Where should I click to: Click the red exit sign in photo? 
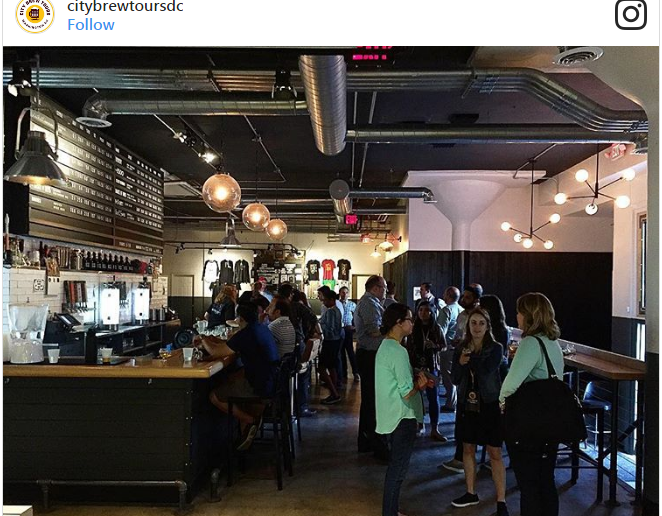[x=351, y=220]
